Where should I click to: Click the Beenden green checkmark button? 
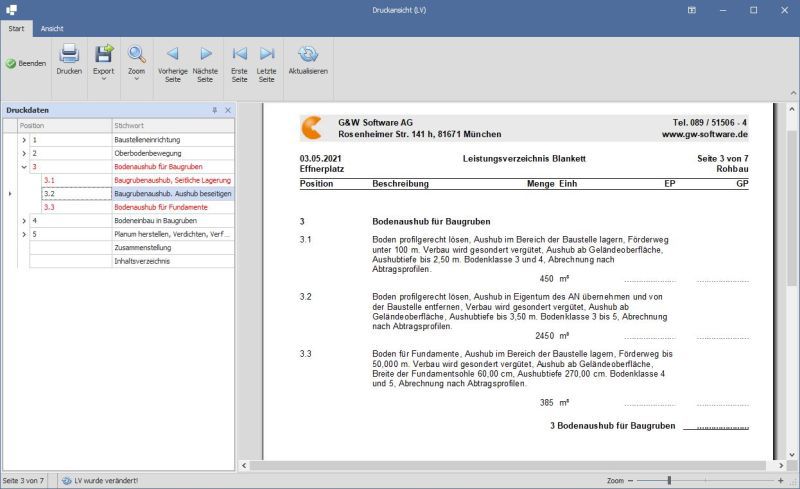26,63
